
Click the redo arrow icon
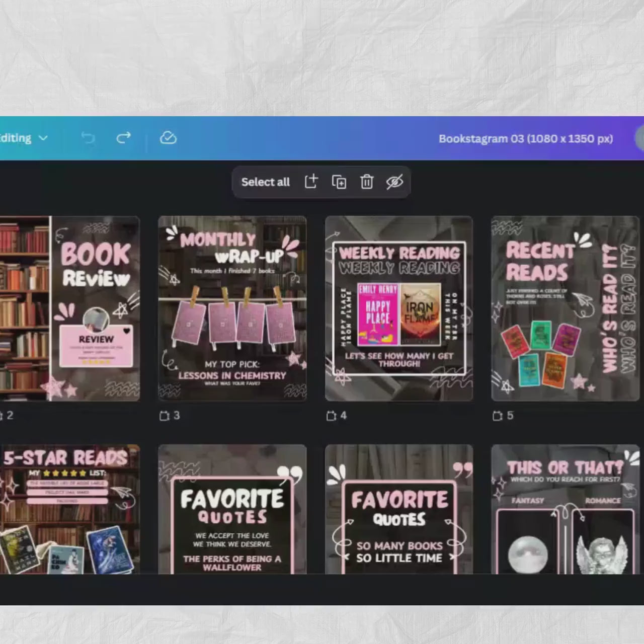123,138
